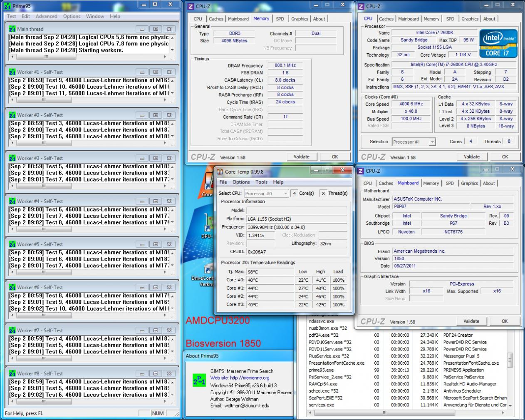This screenshot has width=525, height=420.
Task: Click horizontal scrollbar of Worker #4 window
Action: [x=89, y=229]
